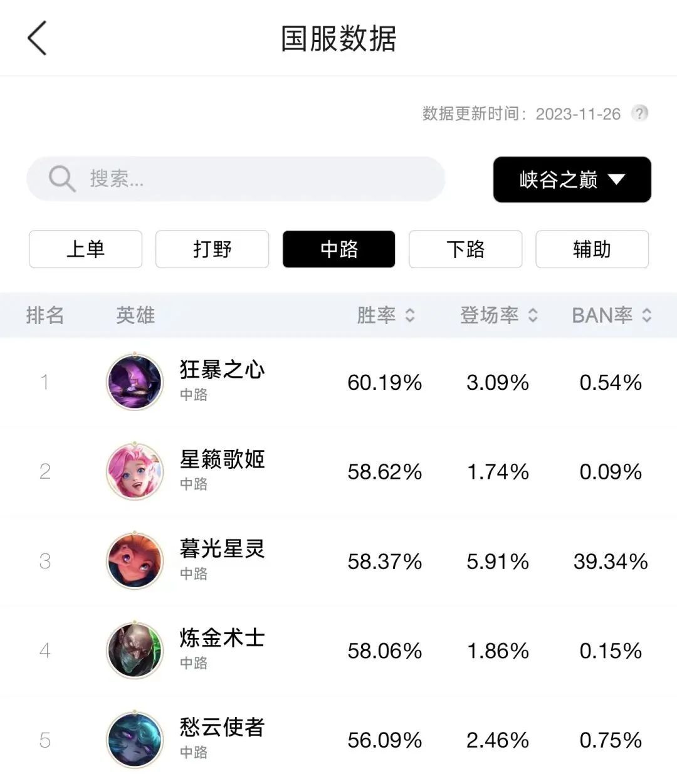Open 愁云使者 champion avatar

[x=135, y=740]
